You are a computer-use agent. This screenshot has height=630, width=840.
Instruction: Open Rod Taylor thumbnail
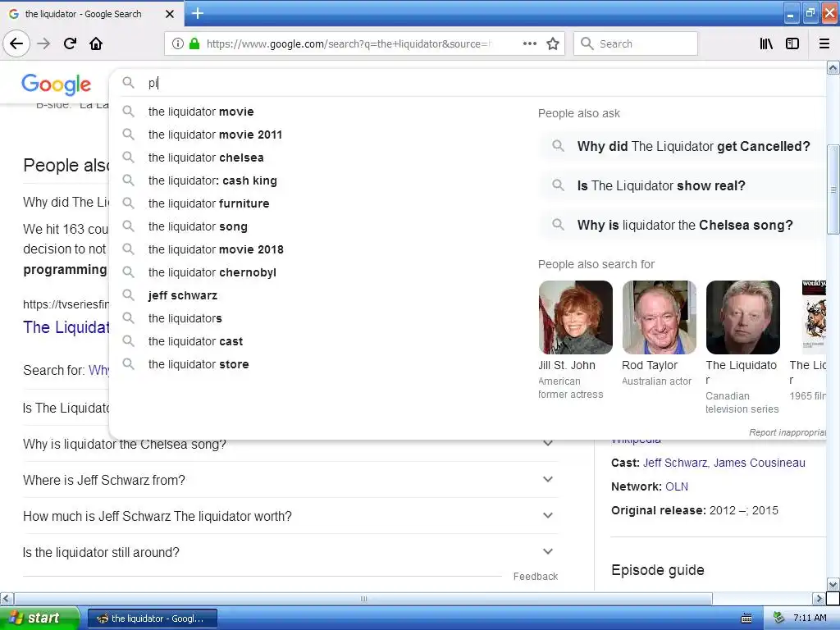659,317
